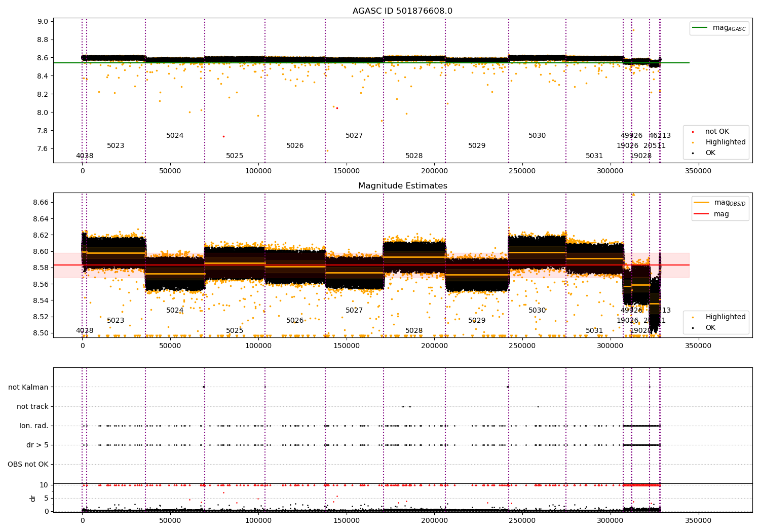This screenshot has width=760, height=532.
Task: Select observation label 5023 in top plot
Action: [x=116, y=146]
